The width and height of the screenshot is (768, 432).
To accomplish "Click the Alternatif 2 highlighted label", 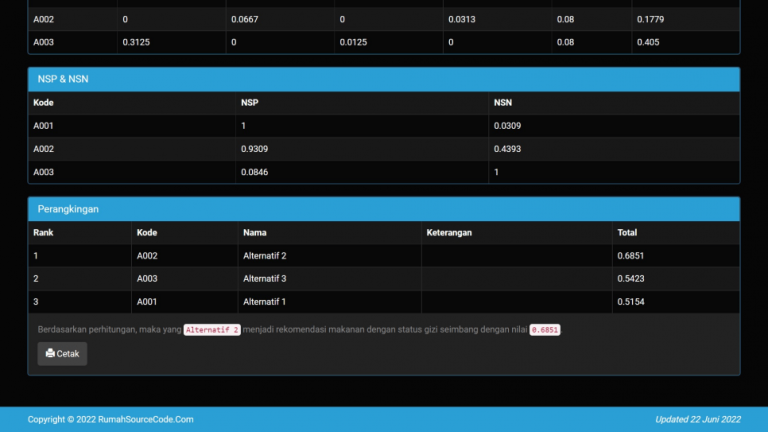I will point(212,330).
